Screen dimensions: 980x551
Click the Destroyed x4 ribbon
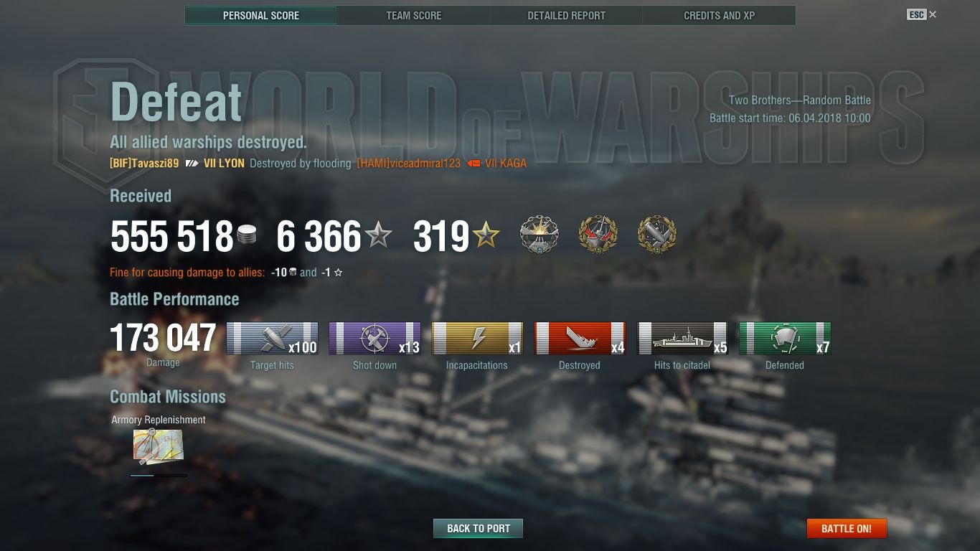point(580,339)
